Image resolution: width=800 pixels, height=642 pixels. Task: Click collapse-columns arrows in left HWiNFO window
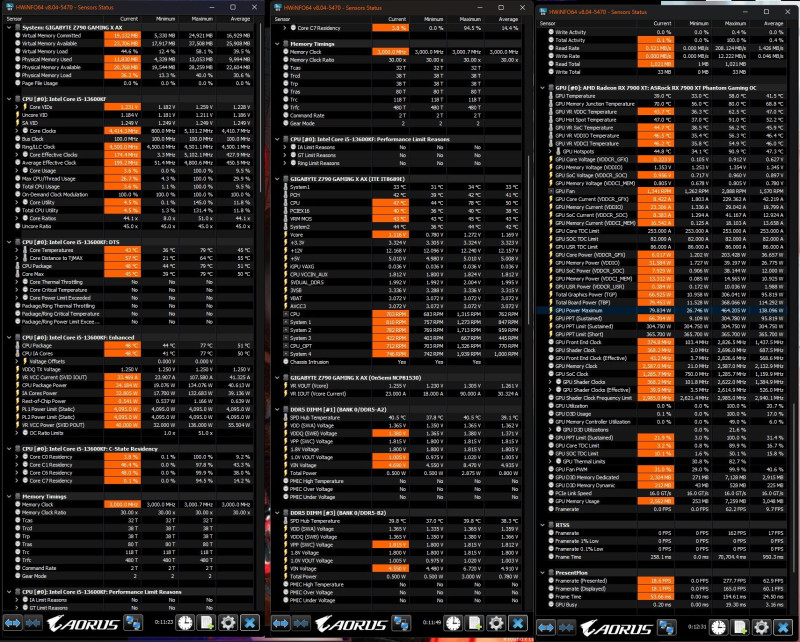pyautogui.click(x=33, y=623)
